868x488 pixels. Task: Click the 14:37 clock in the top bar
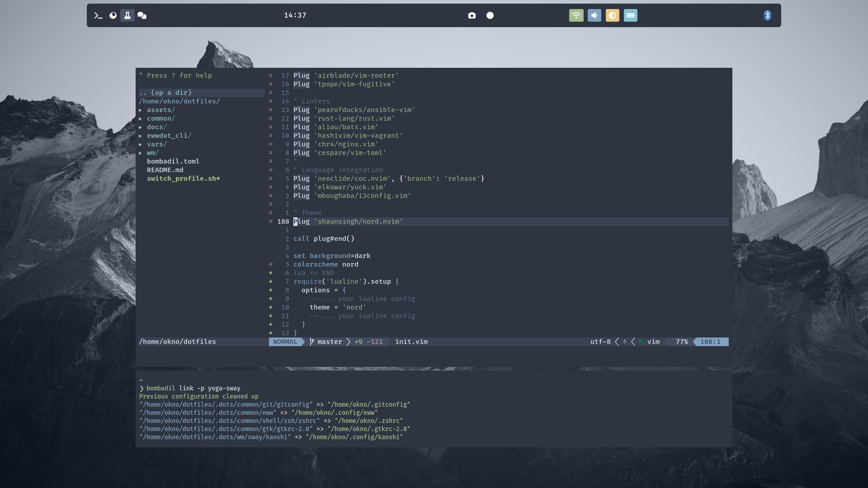click(295, 15)
